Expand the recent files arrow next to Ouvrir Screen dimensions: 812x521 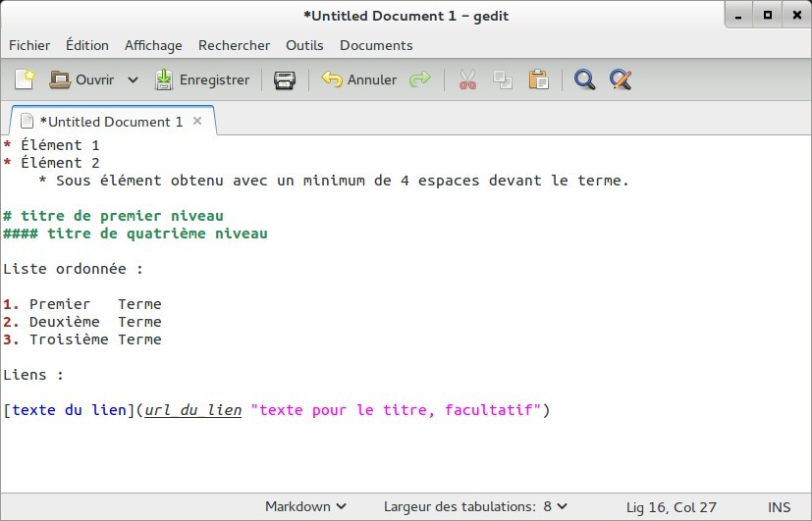point(134,79)
